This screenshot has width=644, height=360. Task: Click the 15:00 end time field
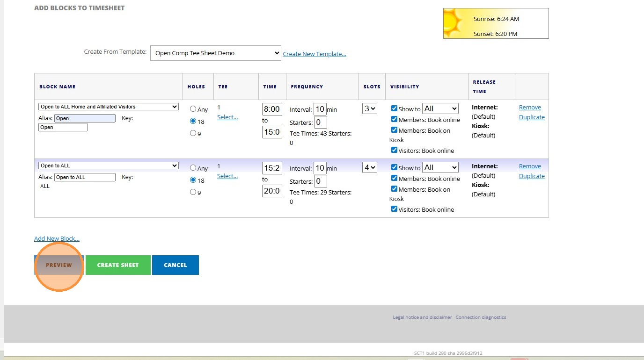272,132
